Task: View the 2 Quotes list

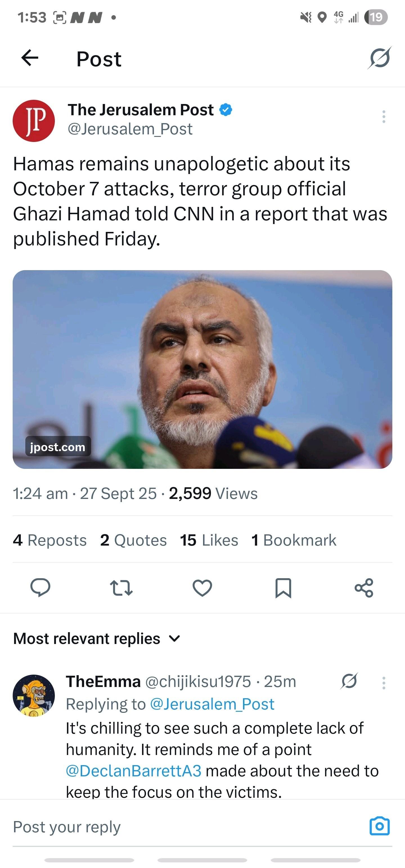Action: [x=133, y=540]
